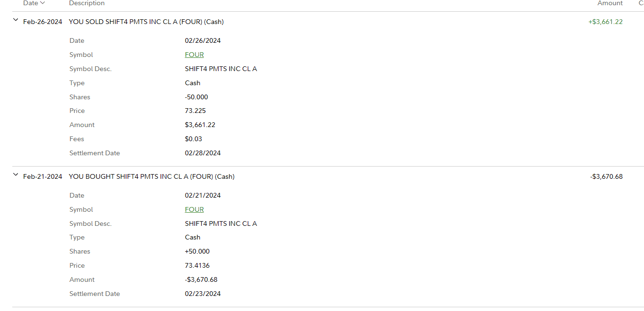Click the Date column sort arrow

point(43,3)
